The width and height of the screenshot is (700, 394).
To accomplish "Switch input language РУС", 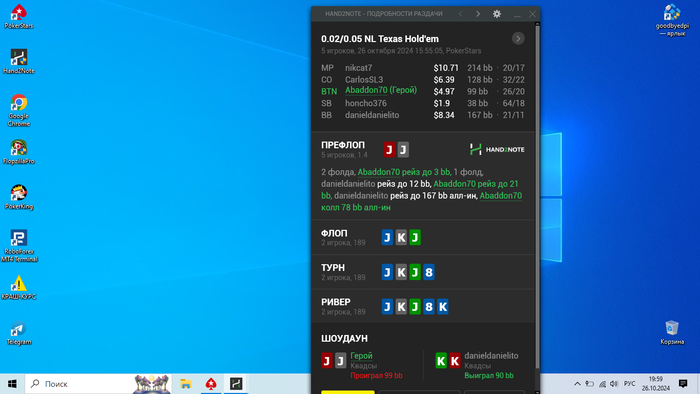I will point(629,384).
